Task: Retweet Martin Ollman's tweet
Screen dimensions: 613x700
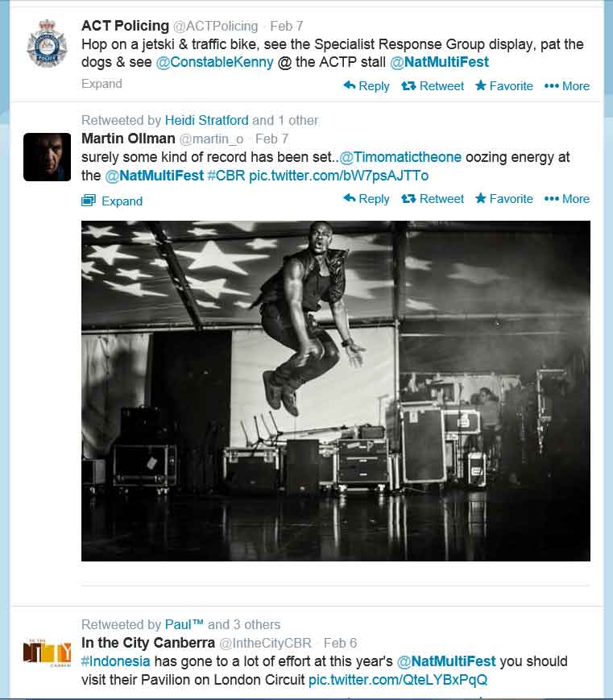Action: pyautogui.click(x=433, y=199)
